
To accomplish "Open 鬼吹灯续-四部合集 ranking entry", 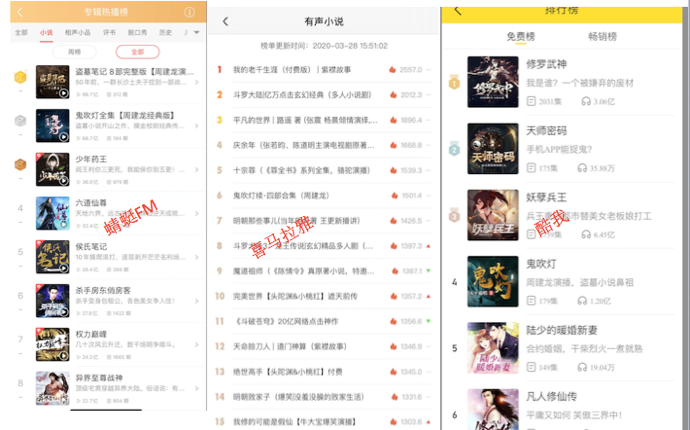I will (x=280, y=196).
